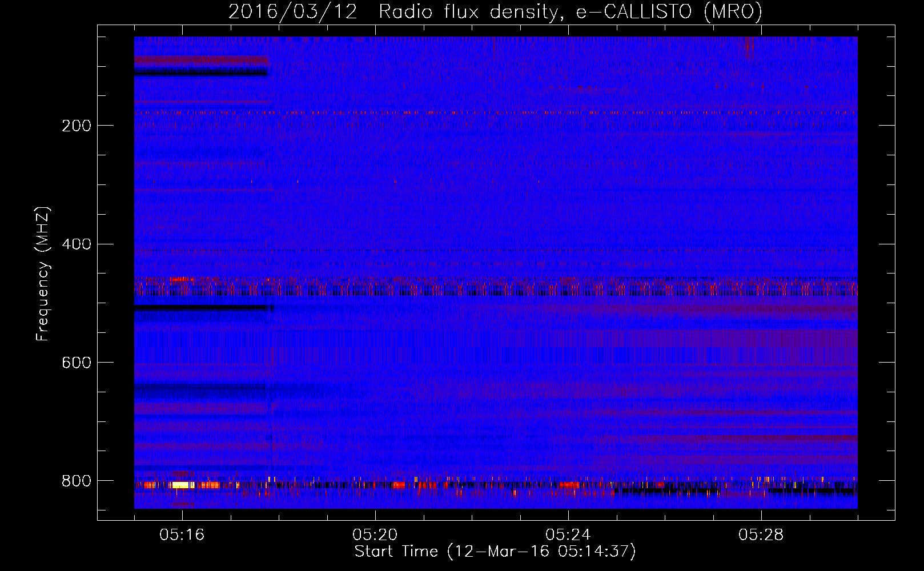924x571 pixels.
Task: Click the 'Start Time (12-Mar-16 05:14:37)' label
Action: click(x=495, y=552)
